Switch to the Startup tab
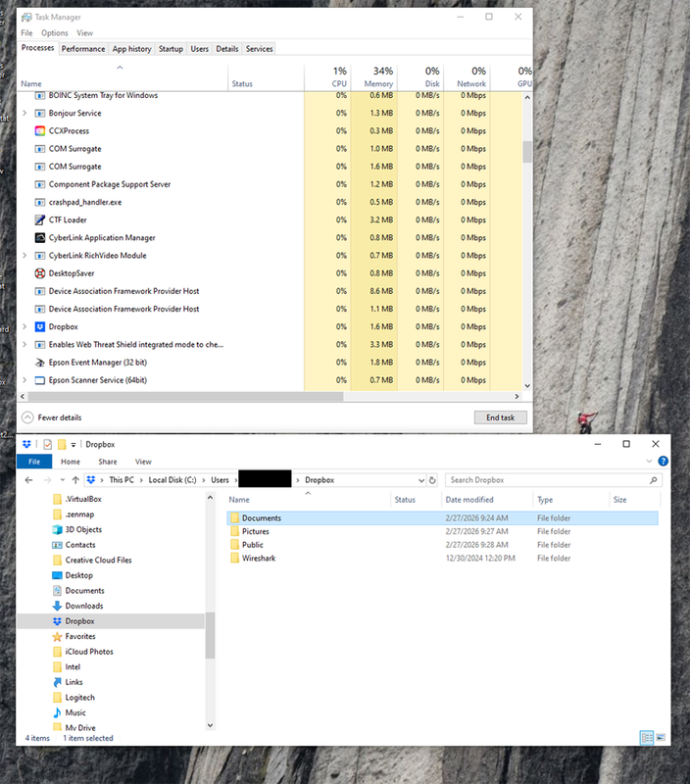This screenshot has width=690, height=784. (x=171, y=49)
